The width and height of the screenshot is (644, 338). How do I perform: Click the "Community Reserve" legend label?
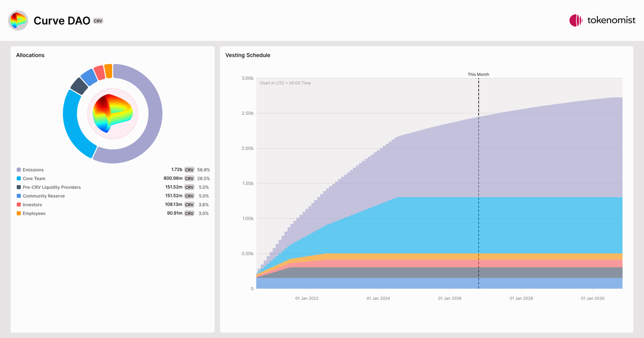(x=44, y=196)
